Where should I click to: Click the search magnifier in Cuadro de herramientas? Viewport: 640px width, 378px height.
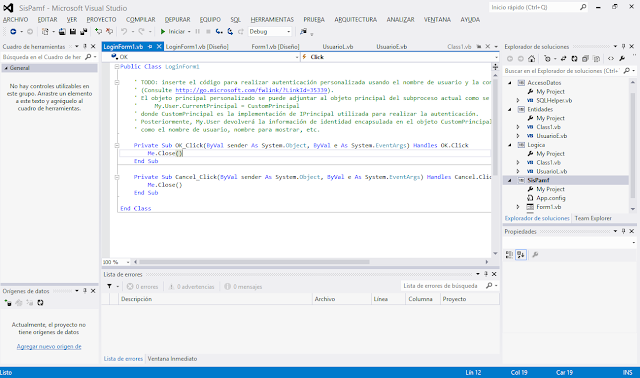tap(88, 57)
